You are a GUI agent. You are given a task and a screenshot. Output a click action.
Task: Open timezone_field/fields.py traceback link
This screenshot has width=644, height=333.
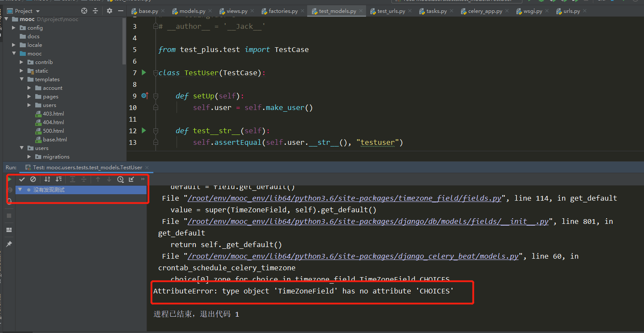(345, 199)
